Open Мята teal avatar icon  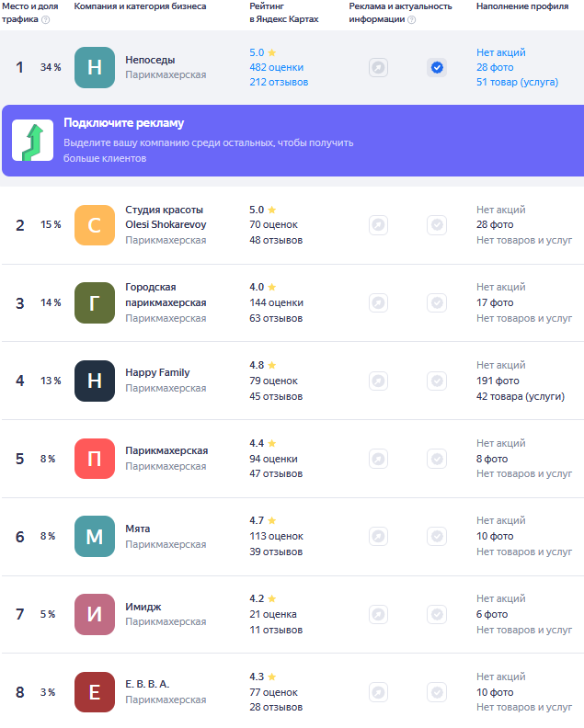coord(95,536)
